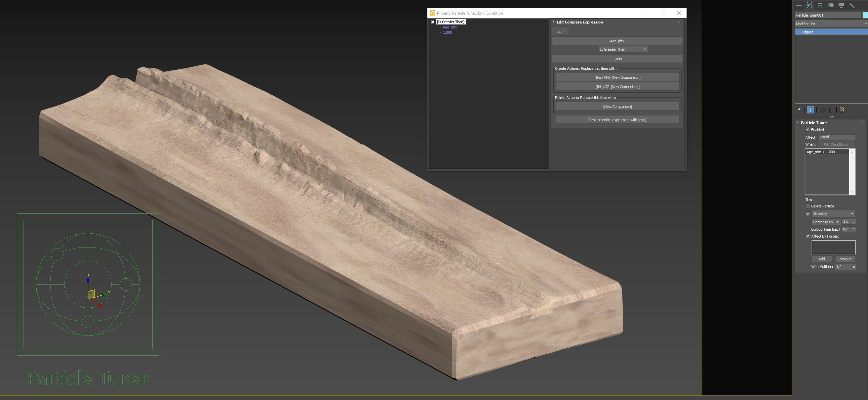
Task: Toggle the Enabled checkbox
Action: point(808,129)
